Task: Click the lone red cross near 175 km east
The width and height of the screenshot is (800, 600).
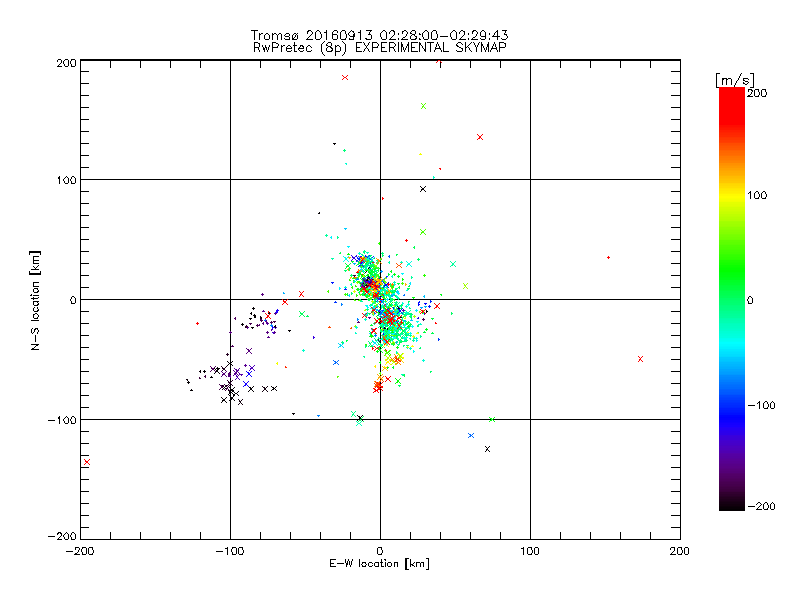Action: (x=640, y=359)
